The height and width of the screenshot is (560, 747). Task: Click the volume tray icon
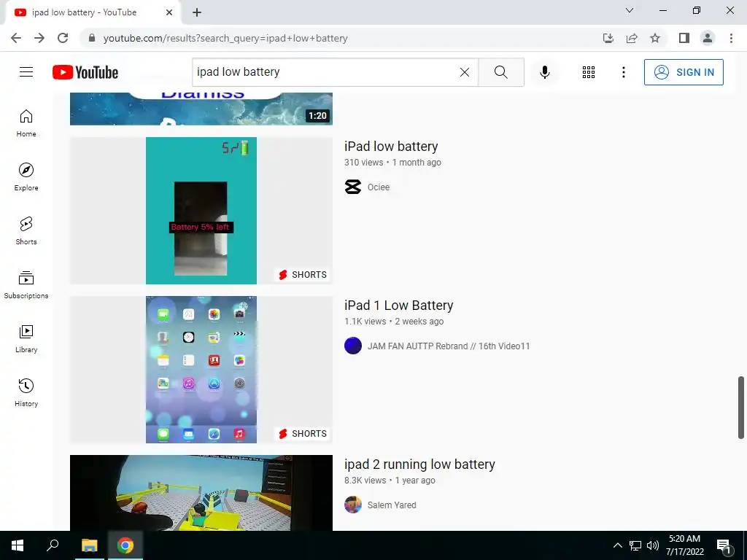tap(653, 545)
